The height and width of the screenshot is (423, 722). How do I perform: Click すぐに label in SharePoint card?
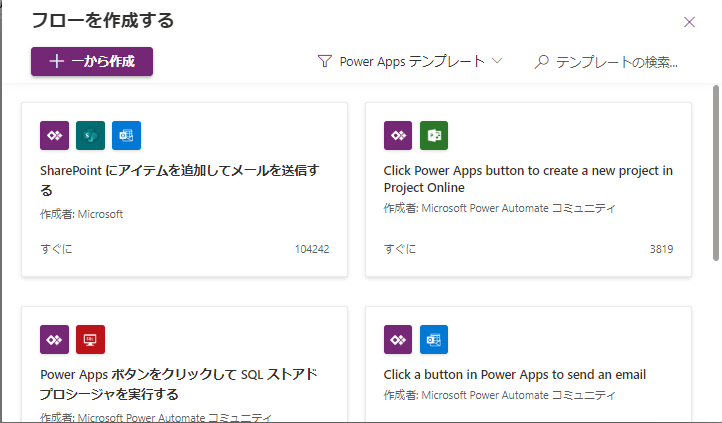coord(56,249)
